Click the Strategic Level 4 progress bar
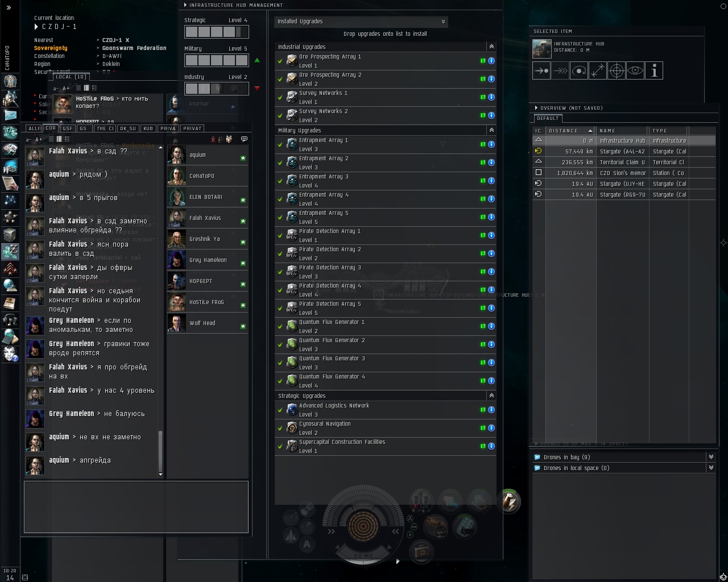 pyautogui.click(x=217, y=32)
